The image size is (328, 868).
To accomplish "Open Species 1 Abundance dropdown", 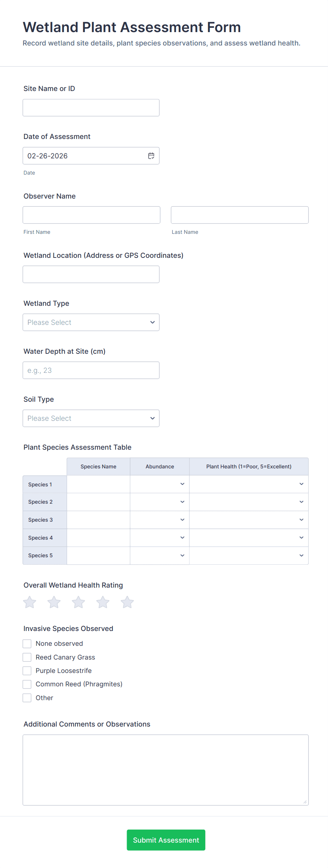I will [160, 484].
